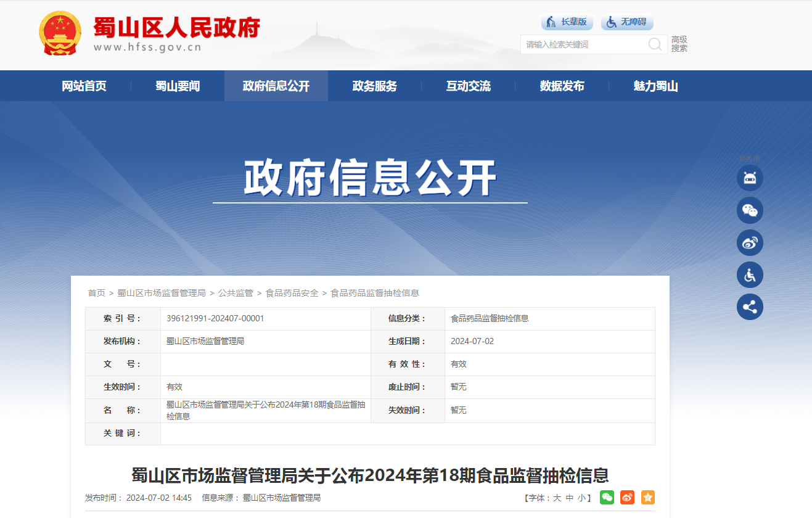Click the magnifier search icon
This screenshot has width=812, height=518.
click(655, 44)
